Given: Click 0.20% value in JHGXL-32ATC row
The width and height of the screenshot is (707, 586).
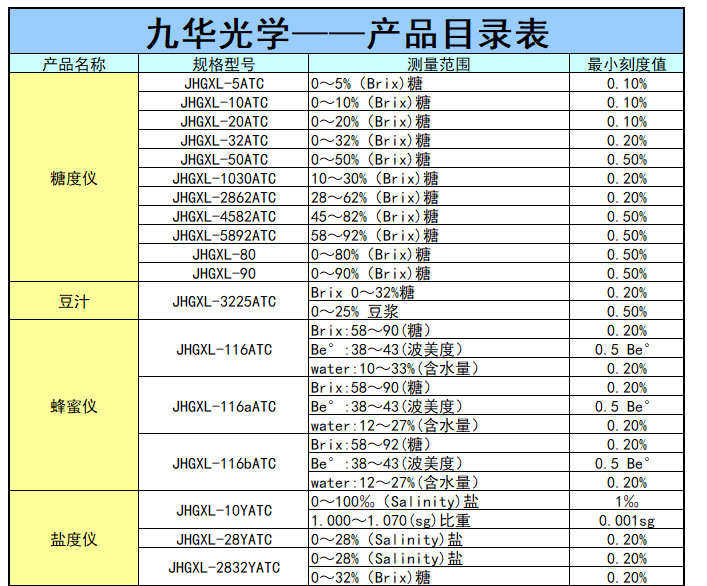Looking at the screenshot, I should pyautogui.click(x=627, y=141).
